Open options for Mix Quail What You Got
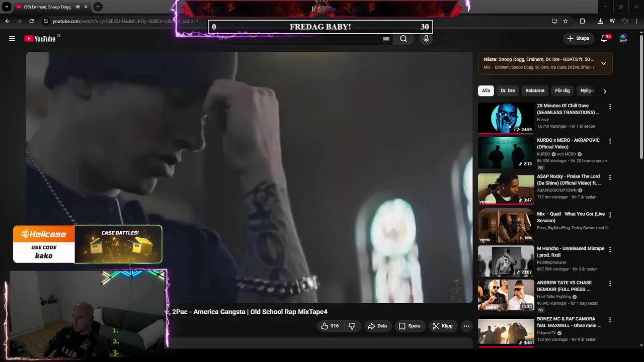This screenshot has width=644, height=362. [610, 215]
